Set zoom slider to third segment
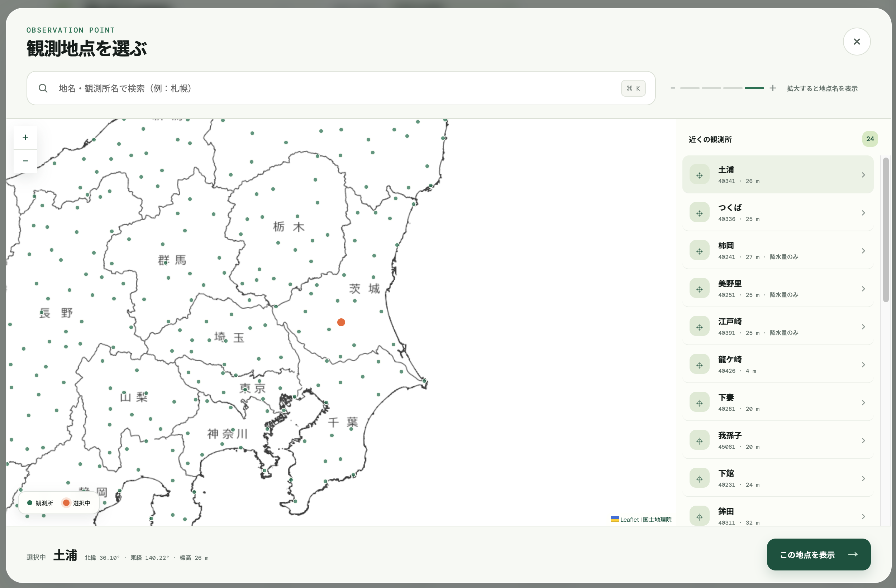Viewport: 896px width, 588px height. pos(733,88)
